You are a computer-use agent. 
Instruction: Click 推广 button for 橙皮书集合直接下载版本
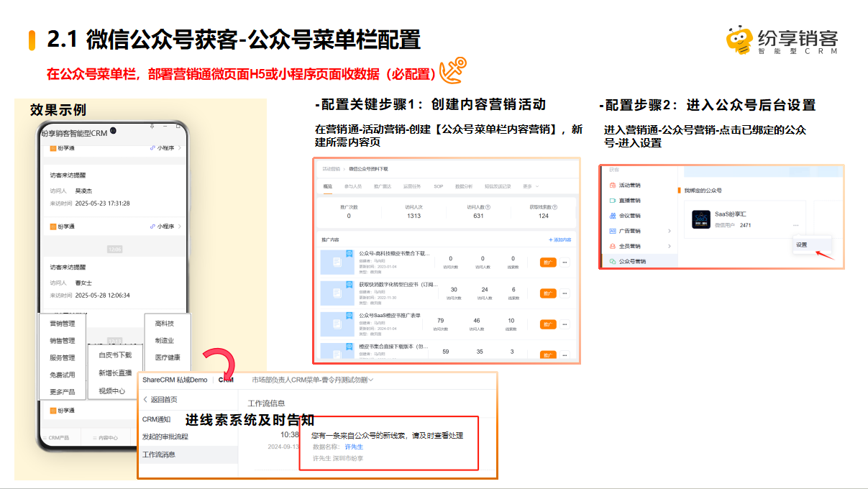click(548, 355)
